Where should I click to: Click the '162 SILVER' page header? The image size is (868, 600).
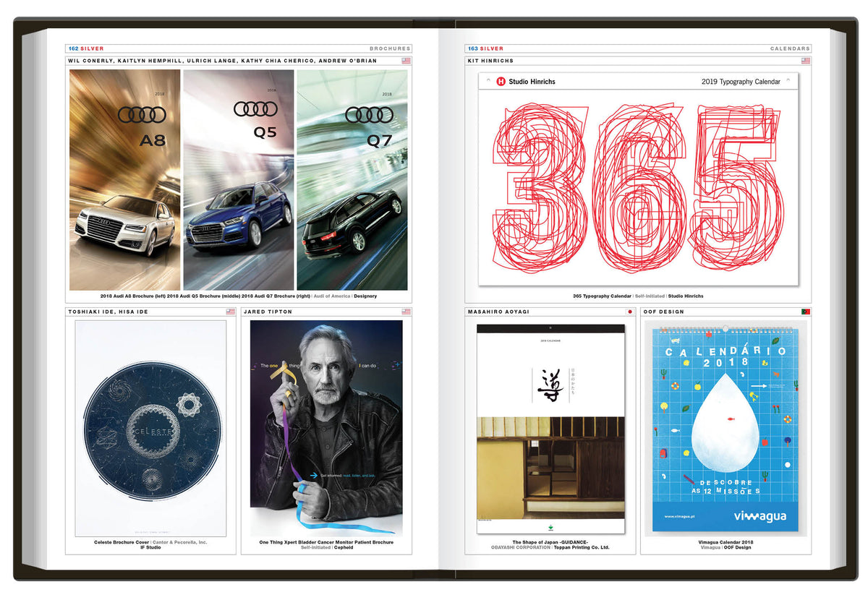click(86, 48)
